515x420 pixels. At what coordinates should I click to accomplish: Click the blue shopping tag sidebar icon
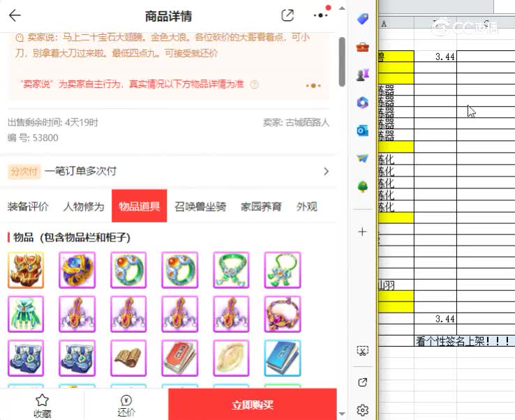click(x=363, y=19)
